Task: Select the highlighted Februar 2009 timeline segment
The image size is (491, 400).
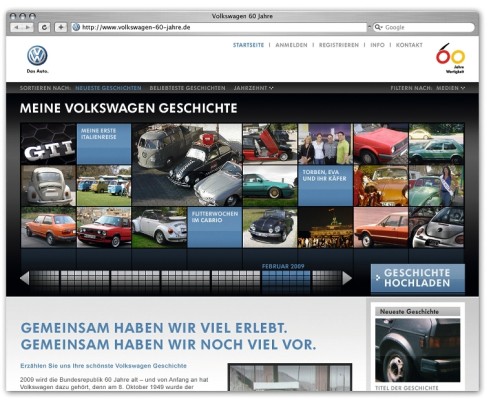Action: tap(286, 282)
